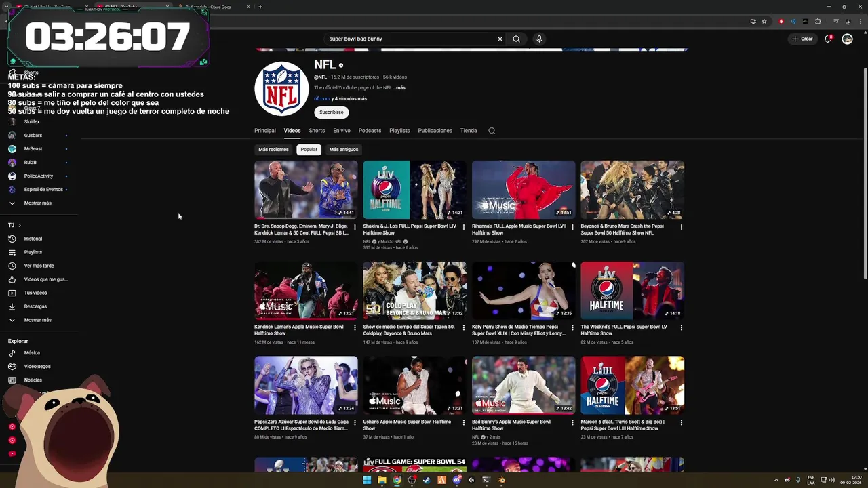This screenshot has width=868, height=488.
Task: Bookmark this page with the star icon
Action: pos(764,21)
